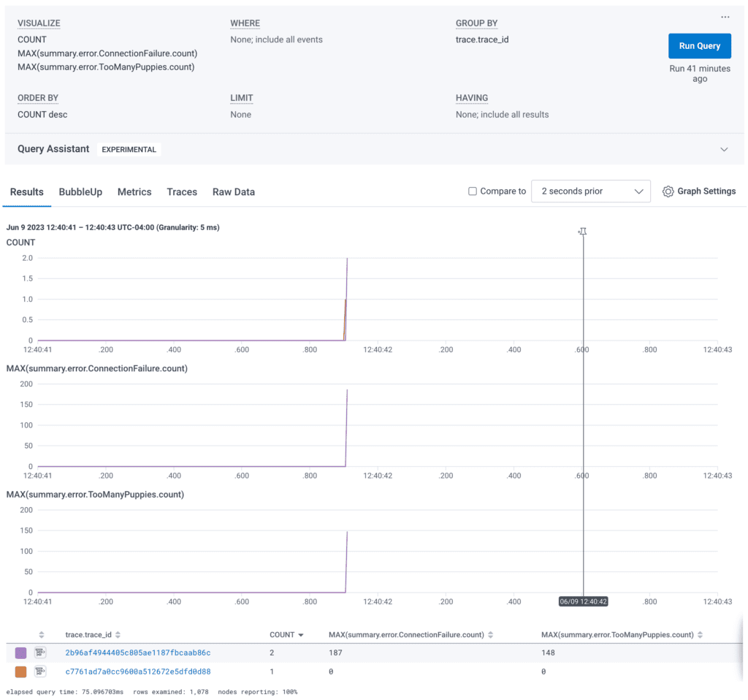Open the '2 seconds prior' dropdown

[x=591, y=191]
